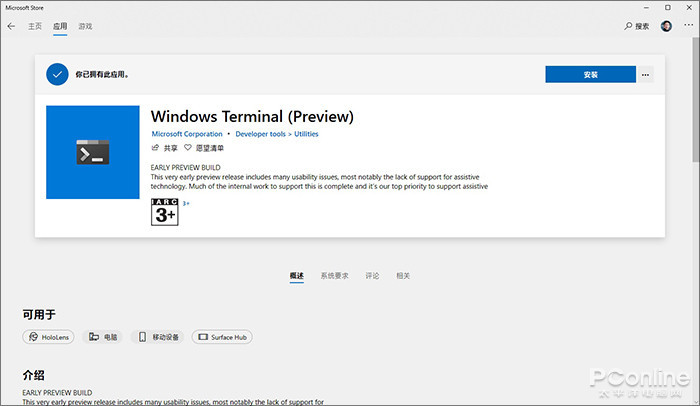Select the 应用 apps tab
The width and height of the screenshot is (700, 406).
pos(60,26)
